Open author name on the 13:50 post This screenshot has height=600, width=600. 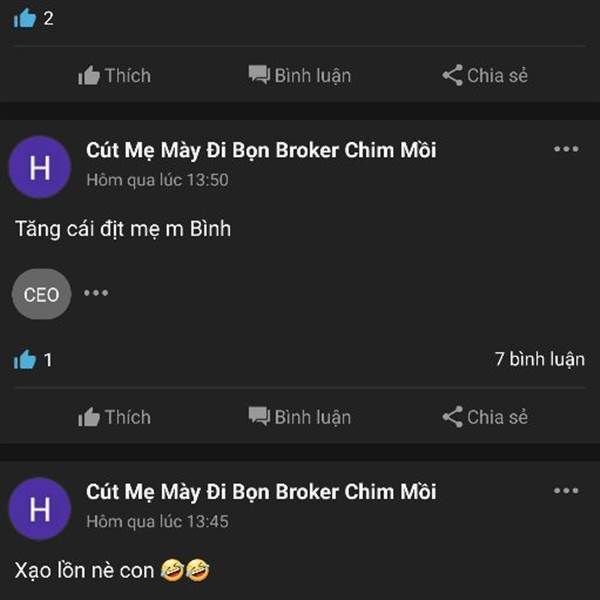coord(261,150)
